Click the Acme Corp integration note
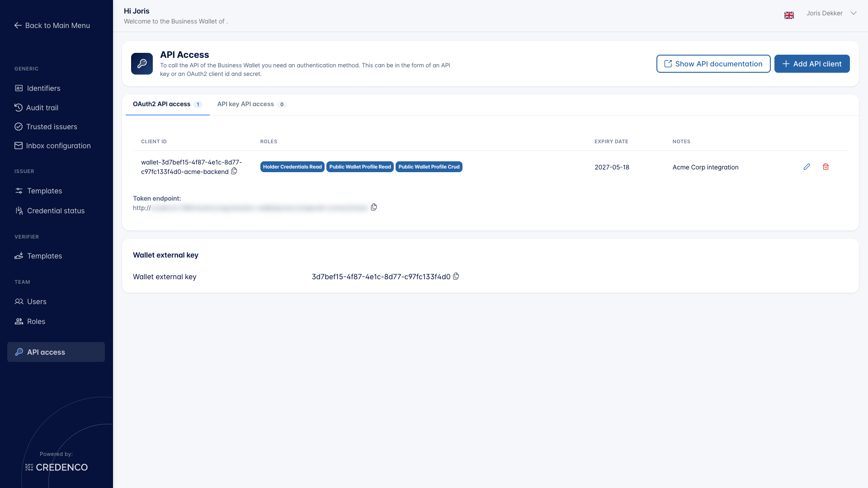The height and width of the screenshot is (488, 868). pyautogui.click(x=705, y=167)
